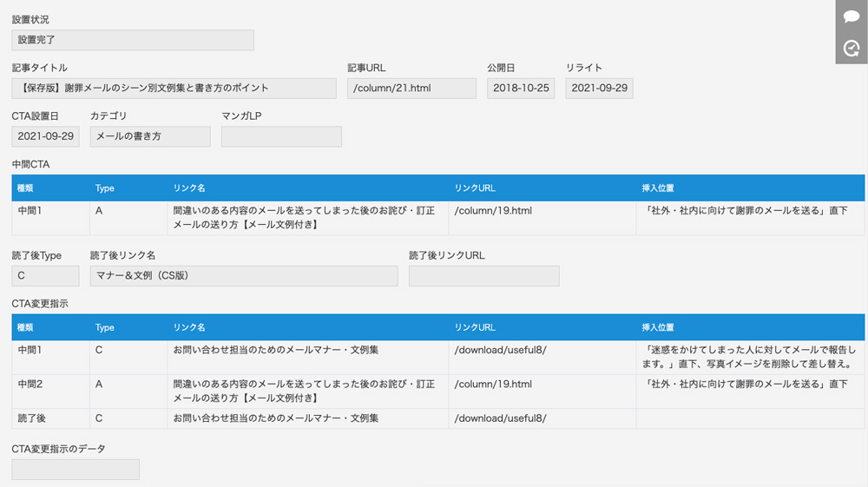Select the 読了後リンク名 field showing マナー&文例
Screen dimensions: 868x487
coord(244,275)
